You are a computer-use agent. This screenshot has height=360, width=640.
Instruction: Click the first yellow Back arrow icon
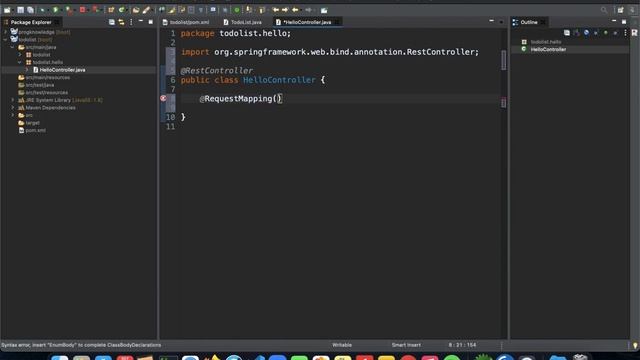[276, 10]
